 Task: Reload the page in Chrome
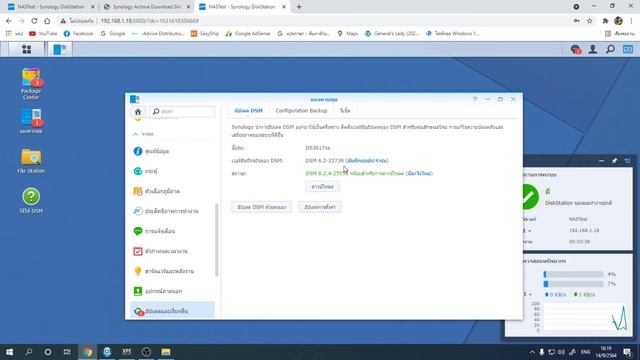click(x=34, y=21)
